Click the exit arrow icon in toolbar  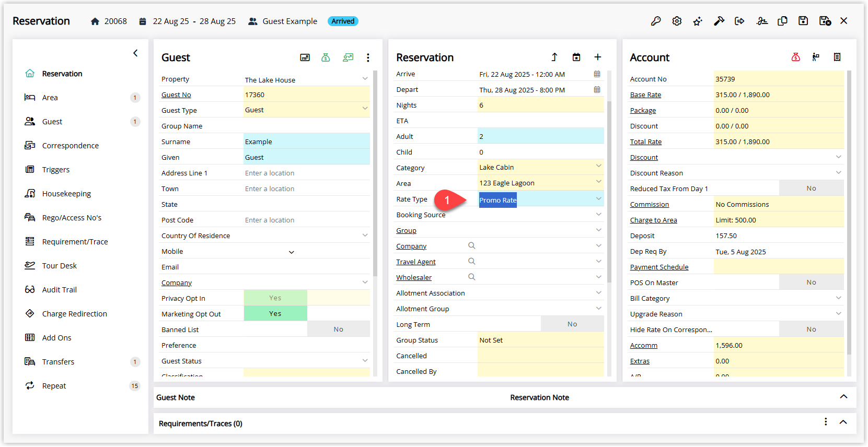(739, 21)
